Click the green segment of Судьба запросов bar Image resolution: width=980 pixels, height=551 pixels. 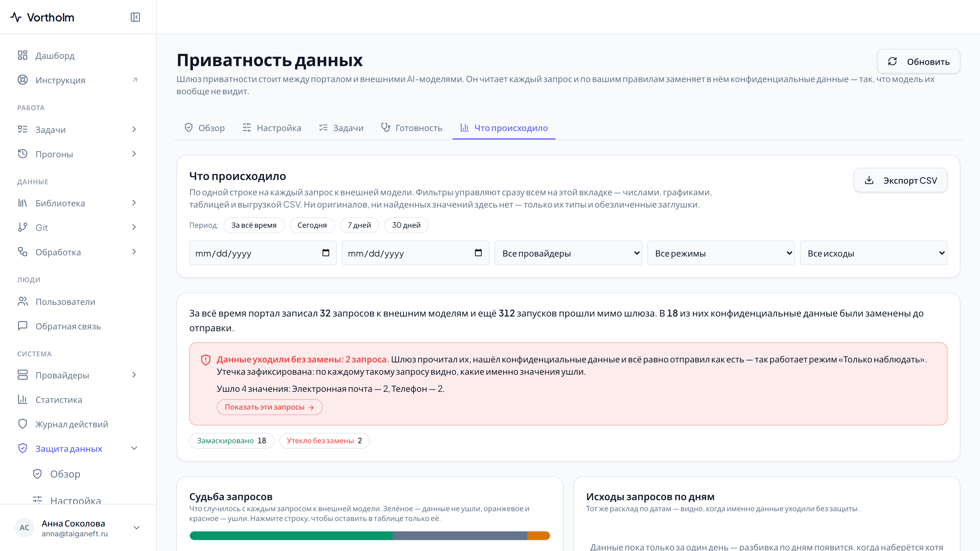291,536
